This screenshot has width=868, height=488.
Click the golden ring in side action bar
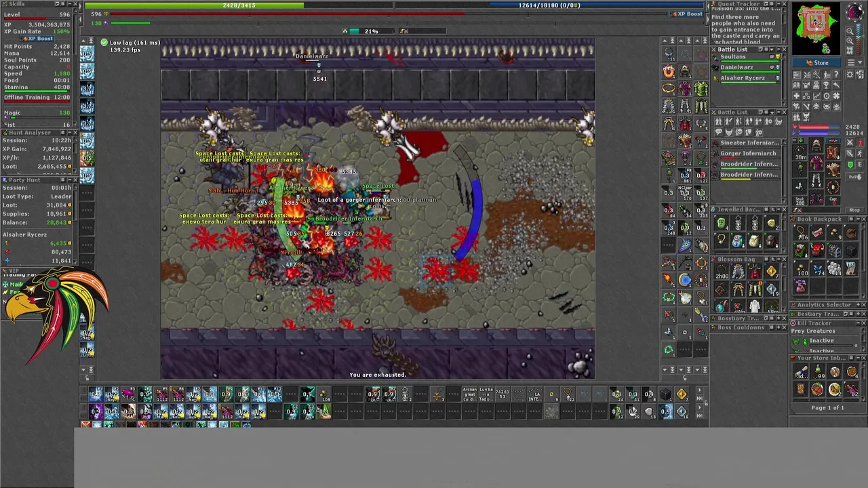pos(669,88)
